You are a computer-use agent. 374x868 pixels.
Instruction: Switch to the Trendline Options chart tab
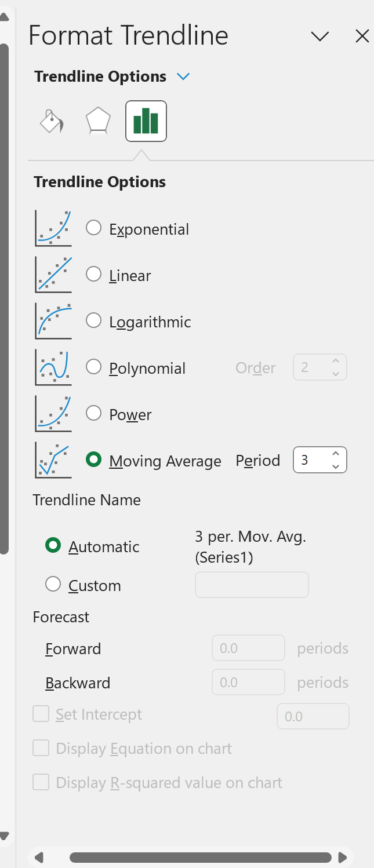click(146, 121)
